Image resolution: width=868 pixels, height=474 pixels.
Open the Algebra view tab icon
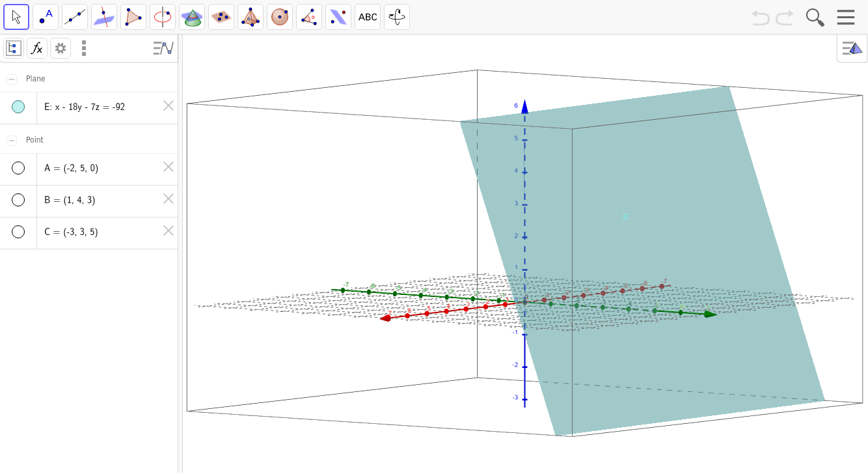(x=14, y=48)
